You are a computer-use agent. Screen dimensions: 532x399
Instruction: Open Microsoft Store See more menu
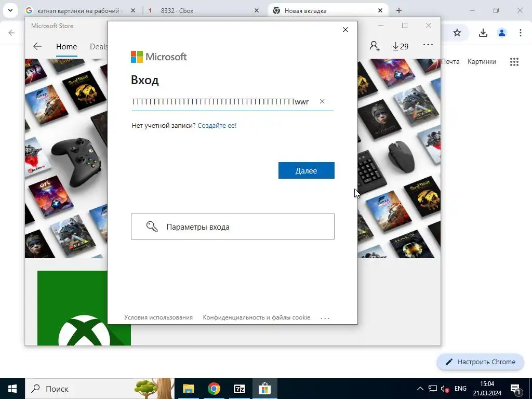[x=428, y=45]
